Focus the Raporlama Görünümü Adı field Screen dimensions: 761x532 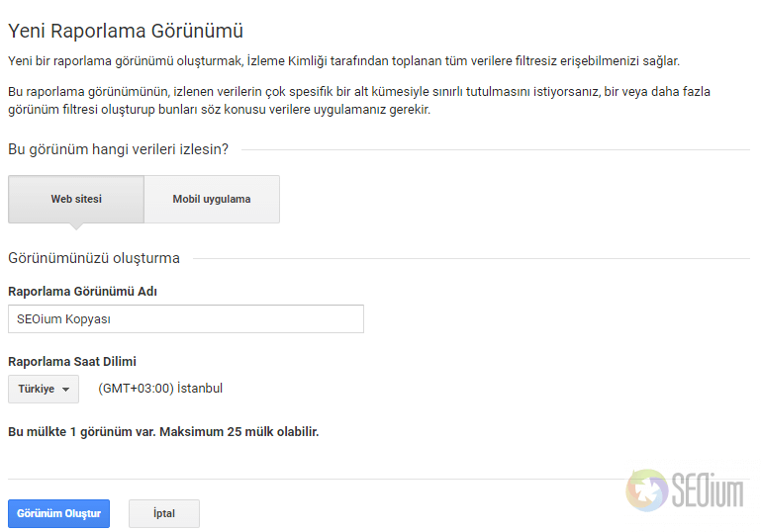186,319
